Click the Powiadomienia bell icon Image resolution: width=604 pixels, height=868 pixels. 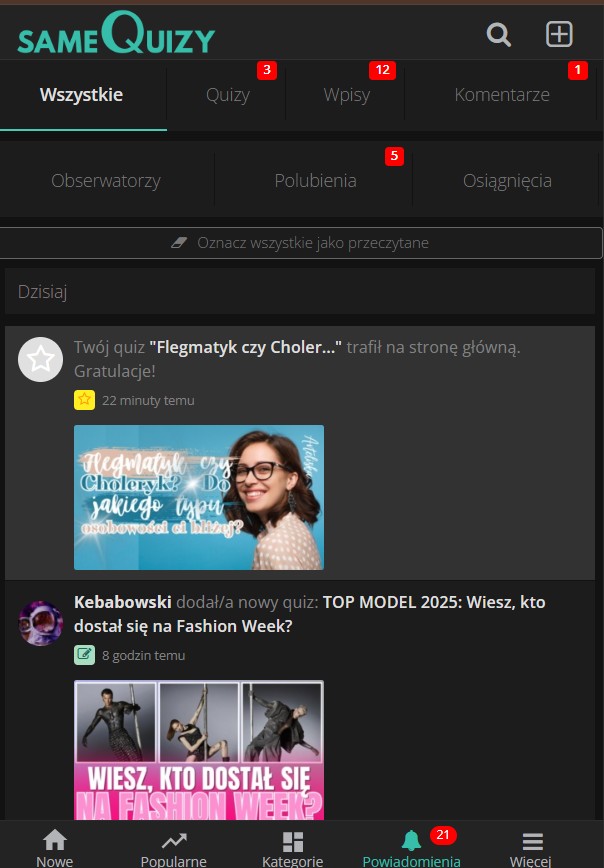(411, 841)
